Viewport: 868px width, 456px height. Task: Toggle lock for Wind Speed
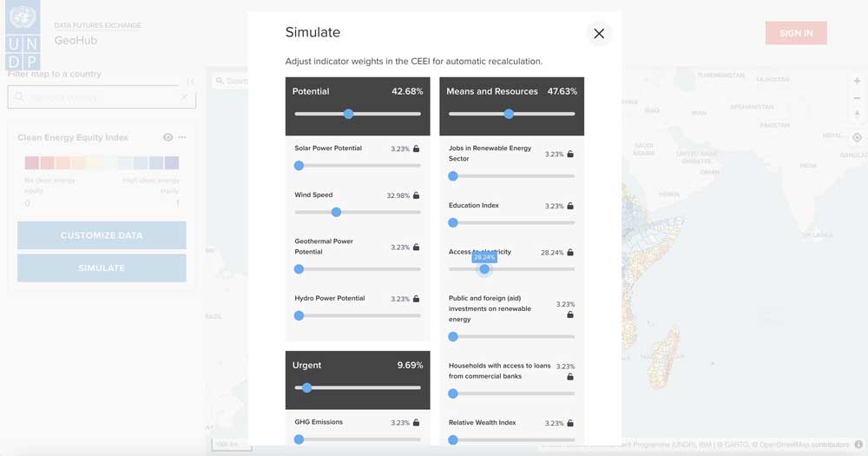(417, 195)
